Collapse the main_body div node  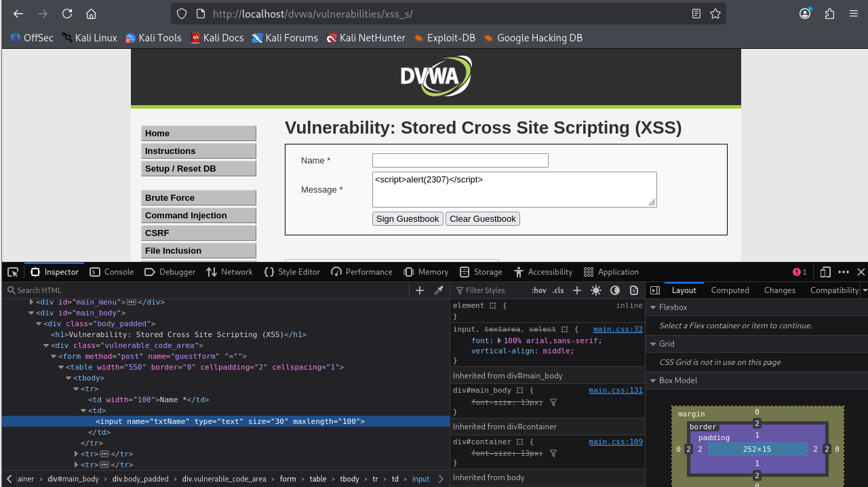pos(31,313)
